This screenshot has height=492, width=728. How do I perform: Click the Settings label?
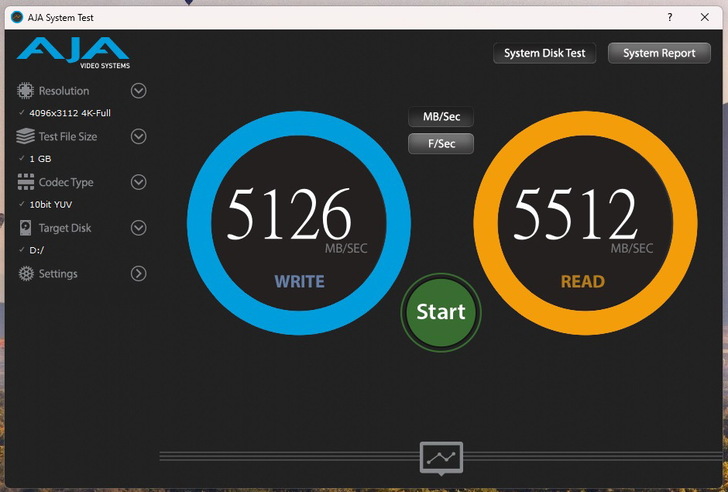pyautogui.click(x=58, y=273)
